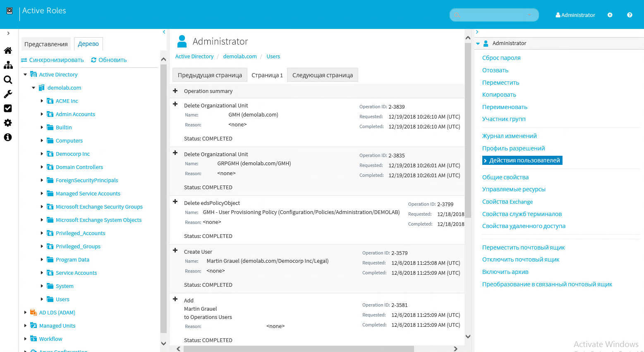Click the Синхронизировать sync arrows icon
This screenshot has width=644, height=352.
24,60
